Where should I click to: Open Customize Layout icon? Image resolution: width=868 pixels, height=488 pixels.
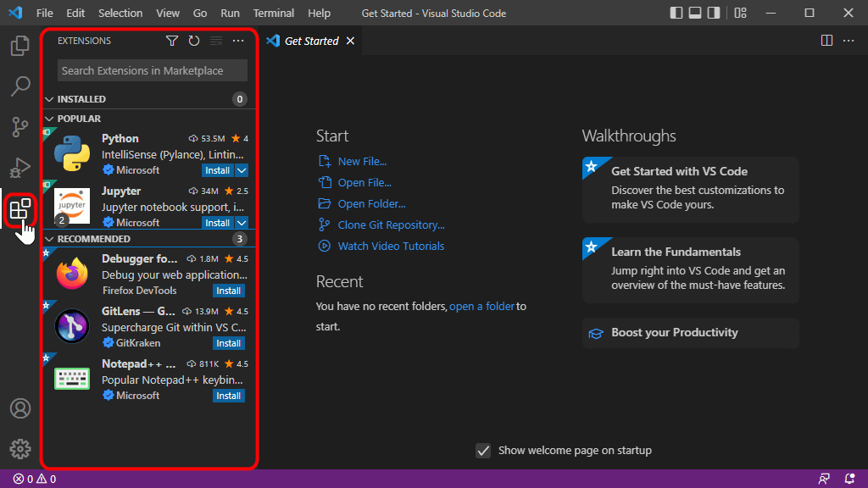pos(740,13)
